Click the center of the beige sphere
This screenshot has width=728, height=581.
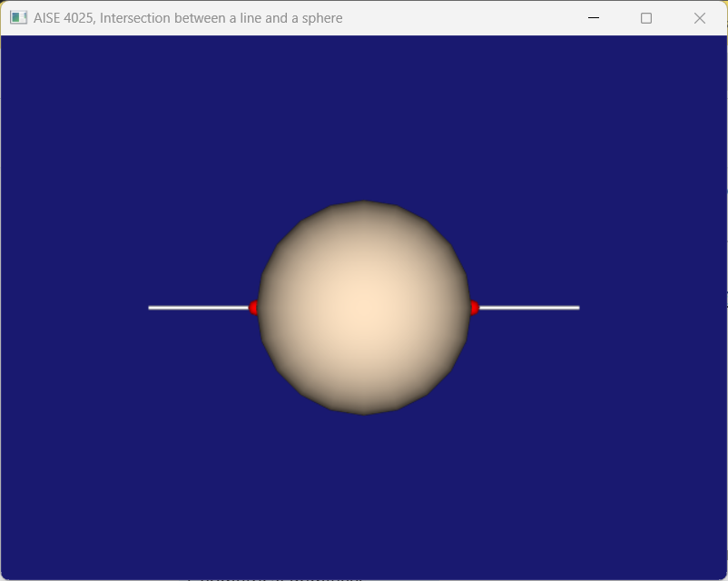pos(364,307)
